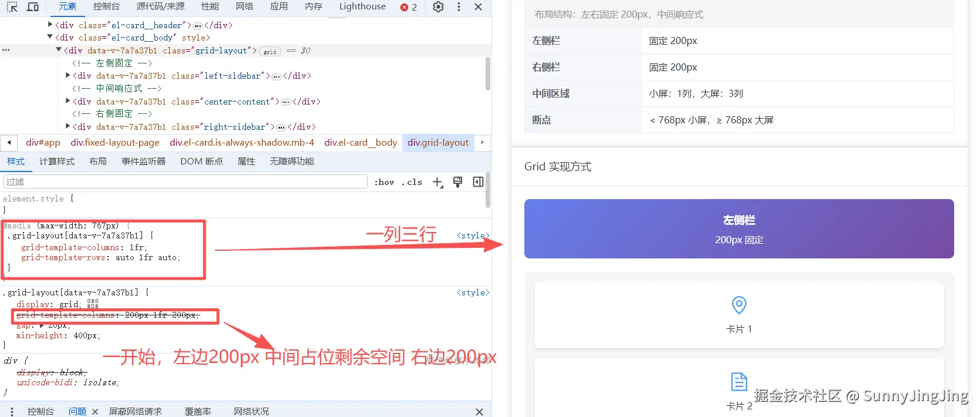The width and height of the screenshot is (980, 417).
Task: Open the 控制台 drawer tab
Action: (x=41, y=412)
